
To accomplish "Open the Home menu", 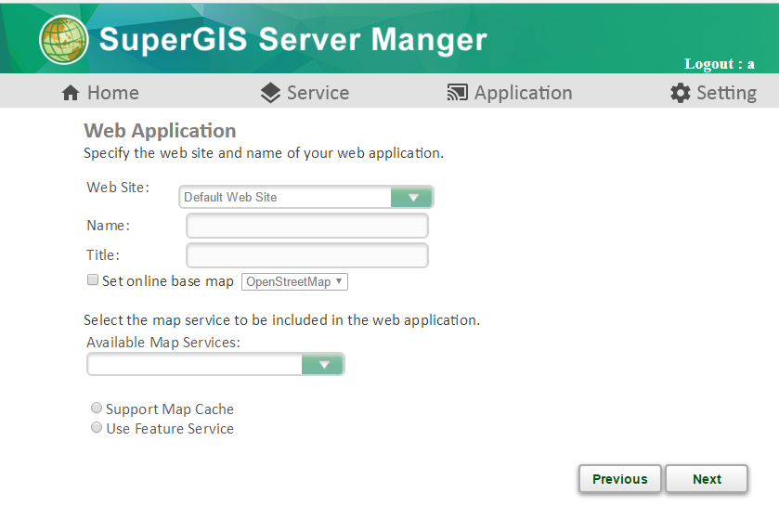I will coord(100,93).
